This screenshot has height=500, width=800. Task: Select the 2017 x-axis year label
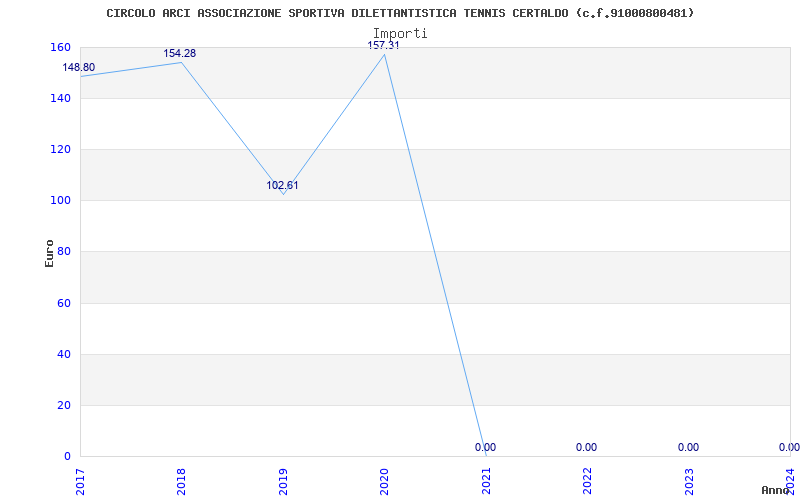[80, 481]
